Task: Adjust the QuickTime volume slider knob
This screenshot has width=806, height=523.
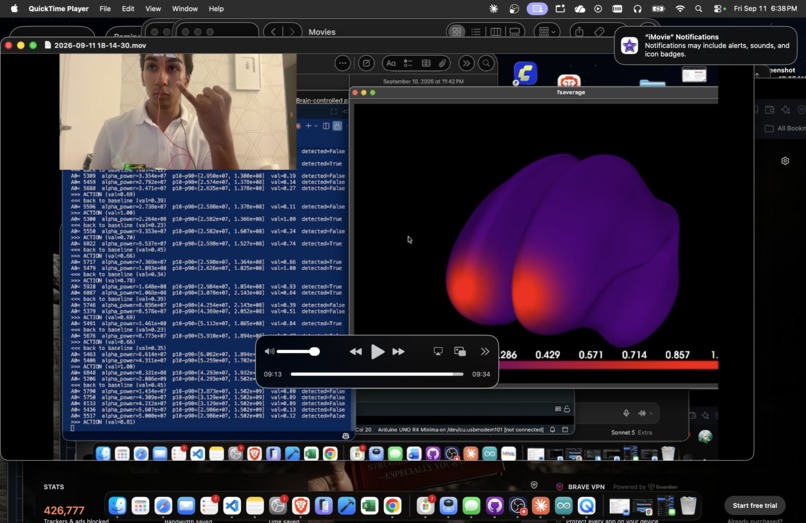Action: (315, 352)
